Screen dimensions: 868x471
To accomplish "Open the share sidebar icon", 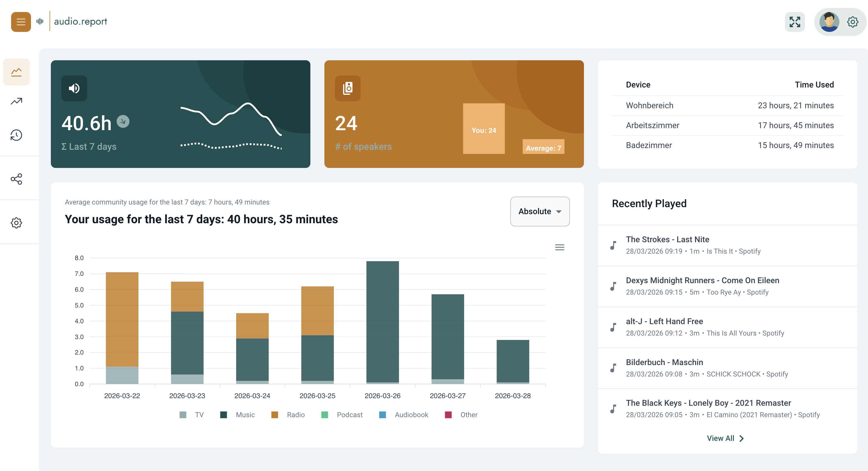I will click(16, 179).
